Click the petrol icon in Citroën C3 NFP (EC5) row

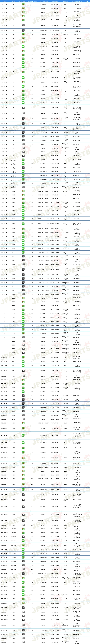pos(23,103)
